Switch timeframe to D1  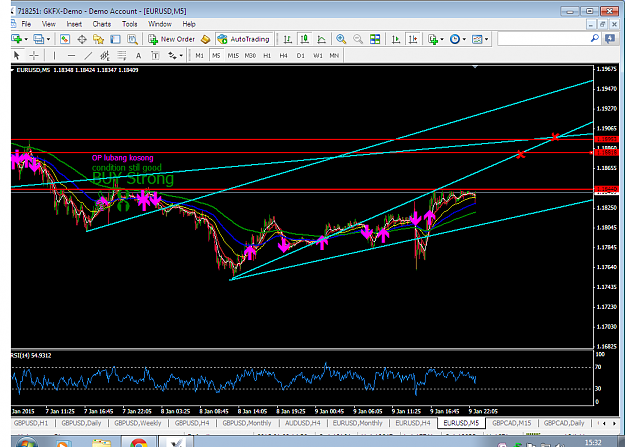click(301, 55)
